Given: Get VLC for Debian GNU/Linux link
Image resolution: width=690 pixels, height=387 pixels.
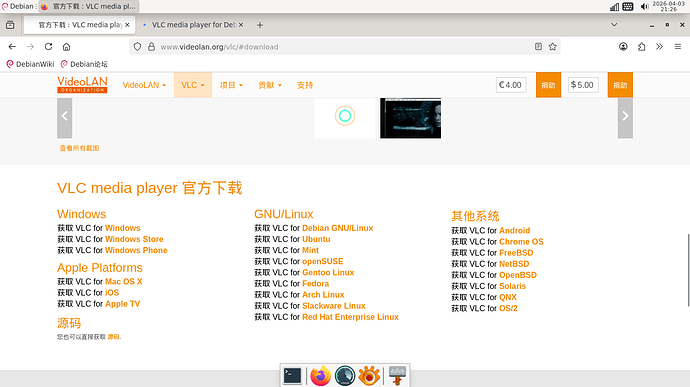Looking at the screenshot, I should (337, 228).
